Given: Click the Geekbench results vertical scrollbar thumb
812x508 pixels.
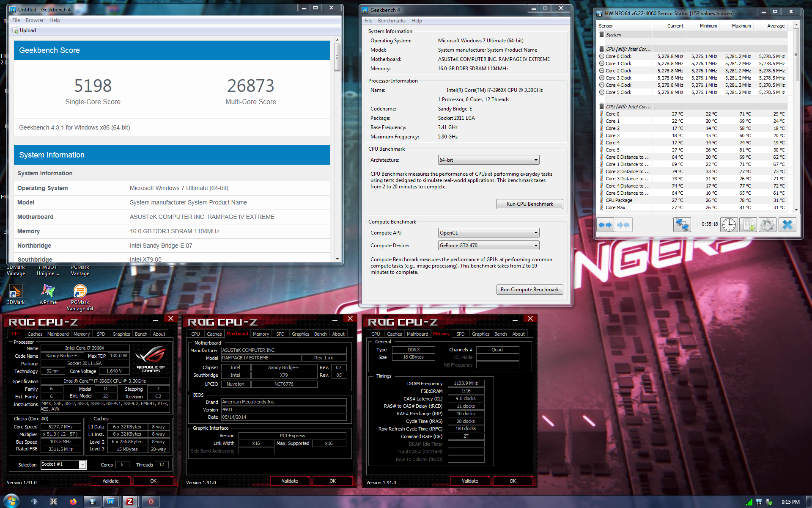Looking at the screenshot, I should tap(337, 58).
